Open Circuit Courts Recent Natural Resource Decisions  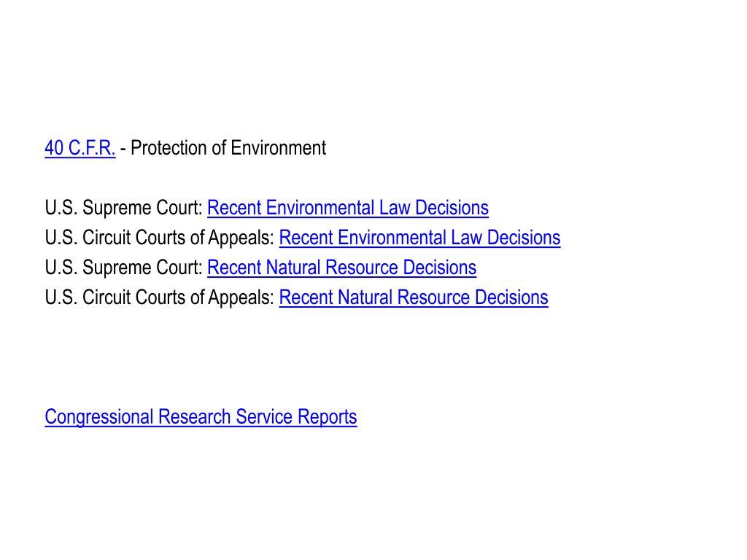tap(414, 297)
